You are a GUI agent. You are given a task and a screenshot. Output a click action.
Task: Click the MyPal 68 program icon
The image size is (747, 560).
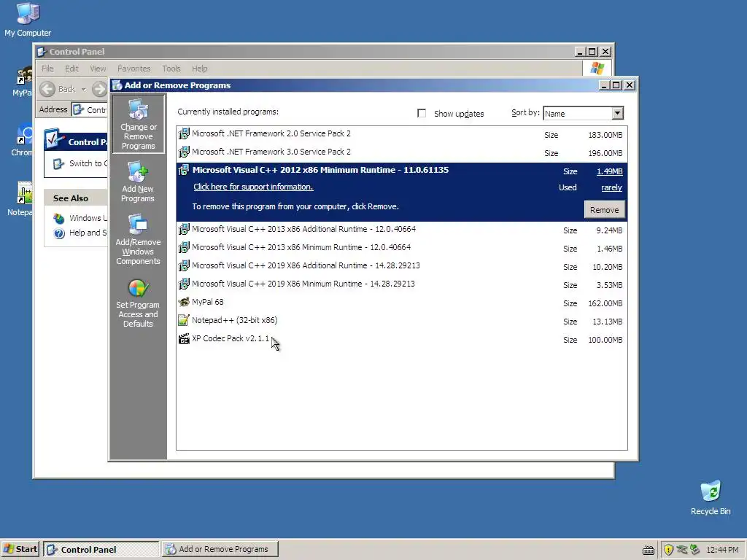[183, 302]
